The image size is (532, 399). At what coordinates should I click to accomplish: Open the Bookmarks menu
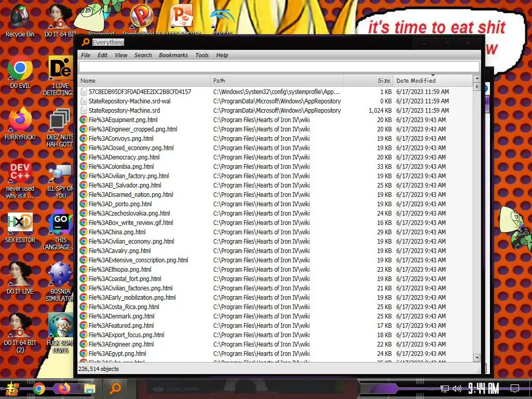(x=173, y=55)
